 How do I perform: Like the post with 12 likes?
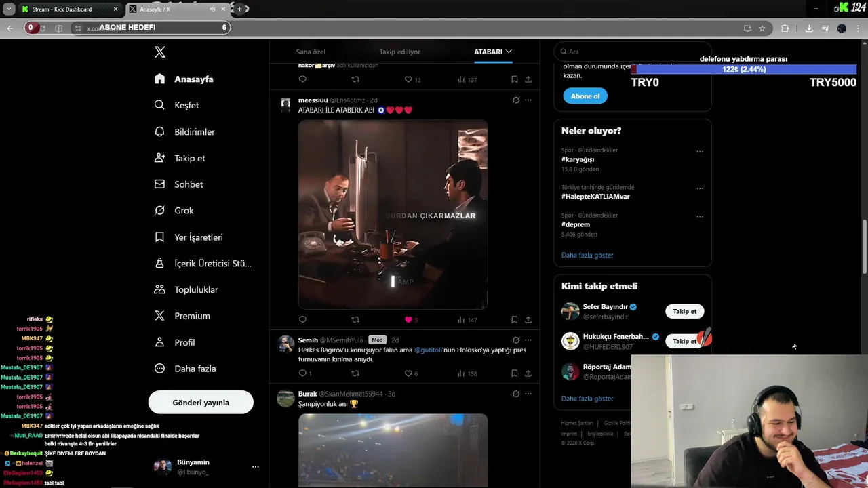coord(412,79)
